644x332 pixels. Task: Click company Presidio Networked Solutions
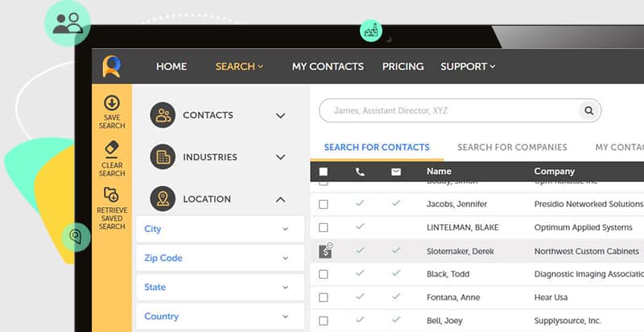point(588,204)
